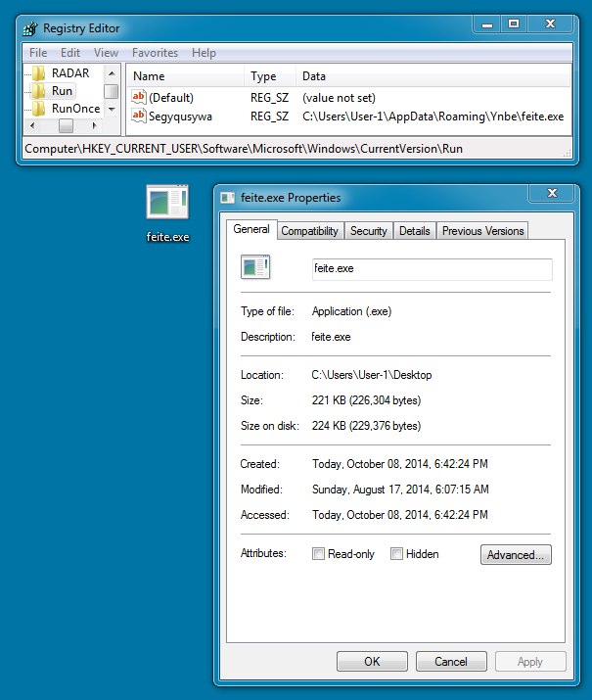Image resolution: width=592 pixels, height=700 pixels.
Task: Click the Size value 221 KB
Action: (x=366, y=400)
